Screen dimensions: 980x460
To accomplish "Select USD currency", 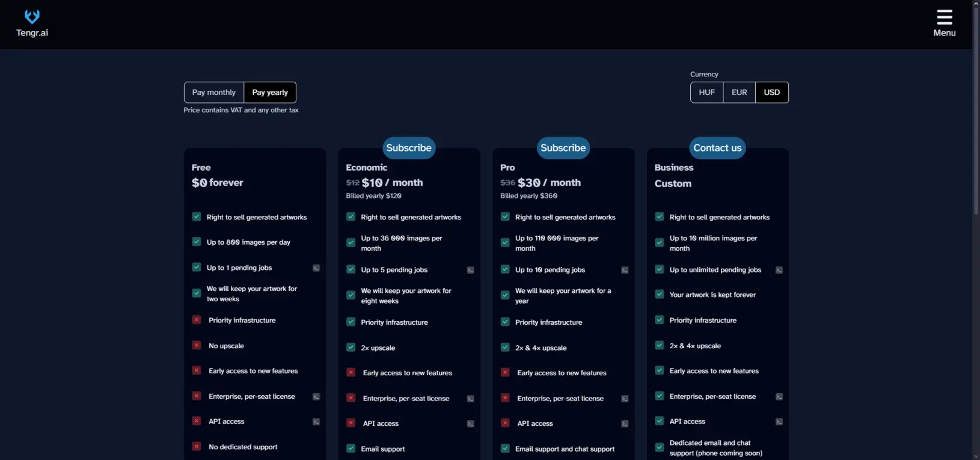I will tap(772, 93).
